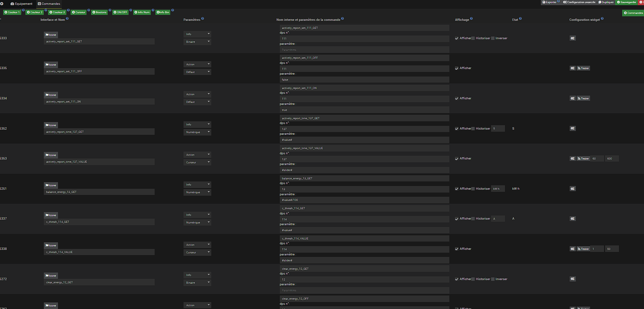The width and height of the screenshot is (644, 309).
Task: Open help icon next to Couleur 1
Action: [x=23, y=10]
